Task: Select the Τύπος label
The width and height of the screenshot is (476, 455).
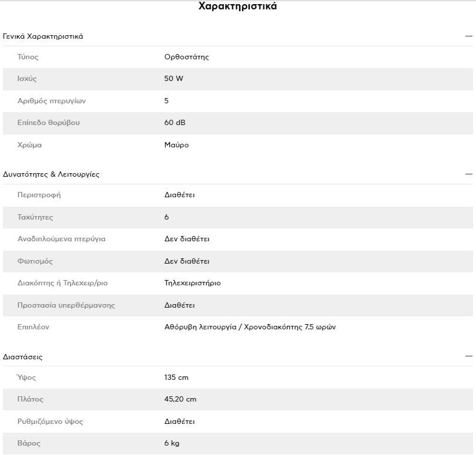Action: click(28, 57)
